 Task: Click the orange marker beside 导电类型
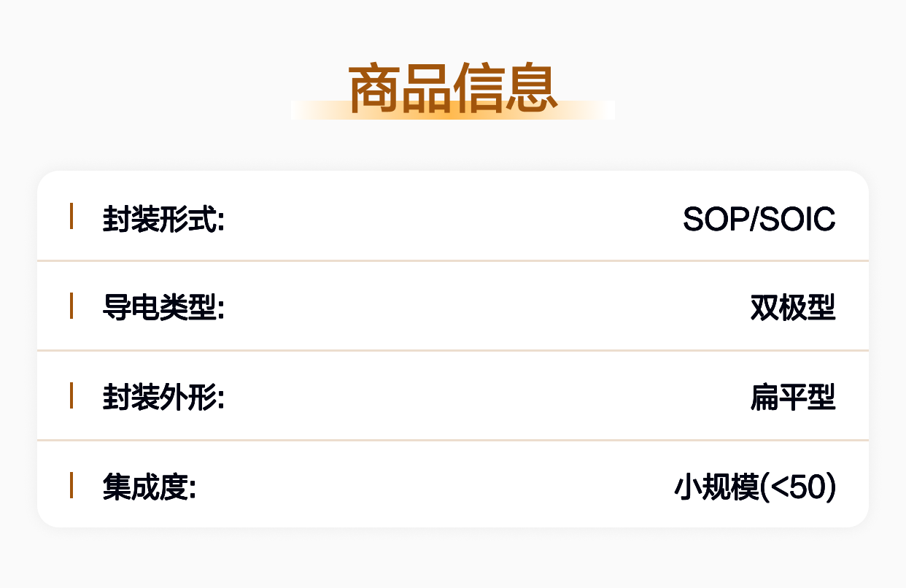point(71,306)
